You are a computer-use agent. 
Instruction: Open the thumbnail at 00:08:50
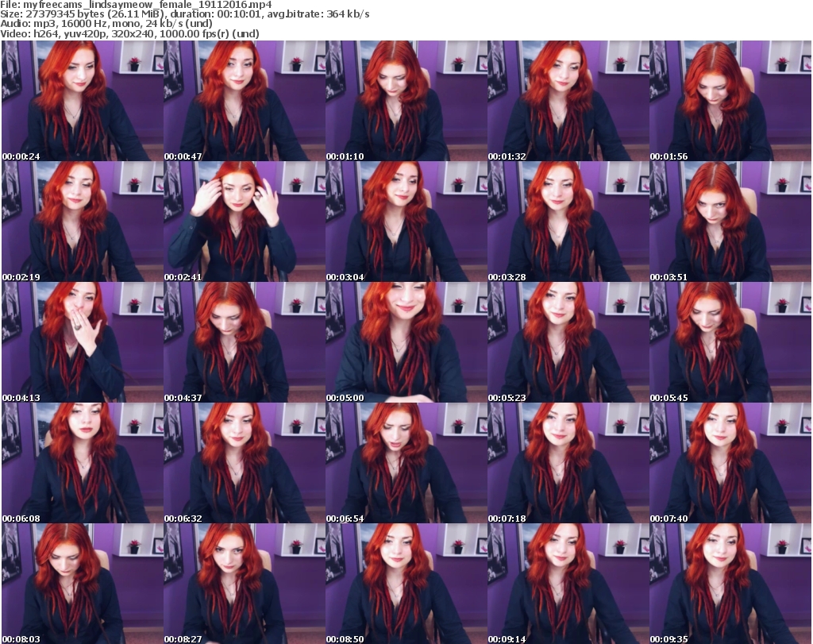406,584
